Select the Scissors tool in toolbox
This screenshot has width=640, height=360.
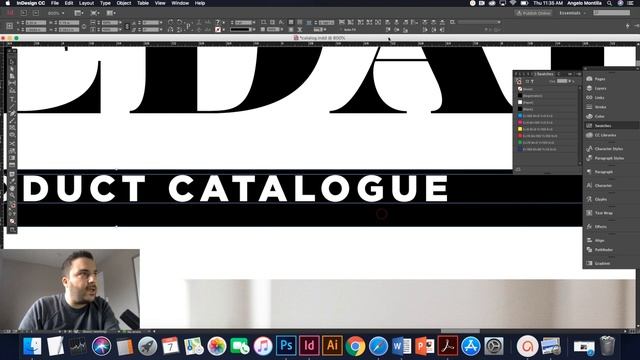click(x=12, y=143)
